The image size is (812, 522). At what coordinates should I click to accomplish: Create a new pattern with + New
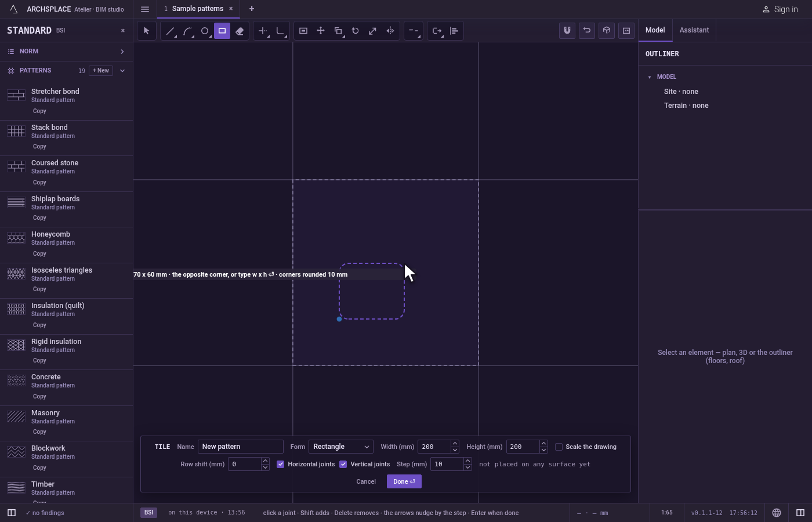coord(101,71)
